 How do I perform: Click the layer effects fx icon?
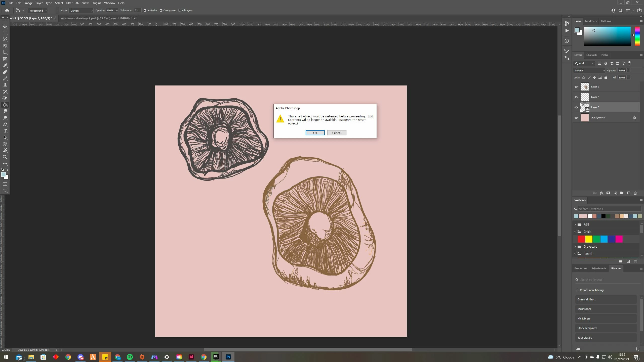tap(601, 193)
